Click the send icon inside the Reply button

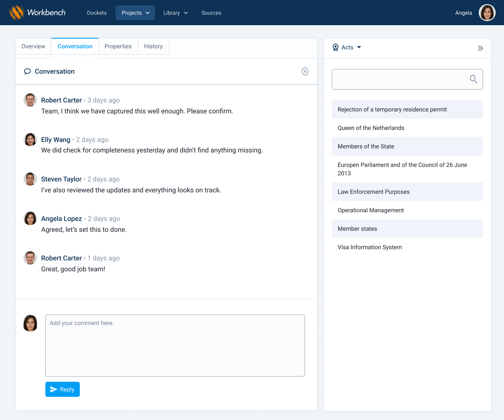click(x=53, y=389)
